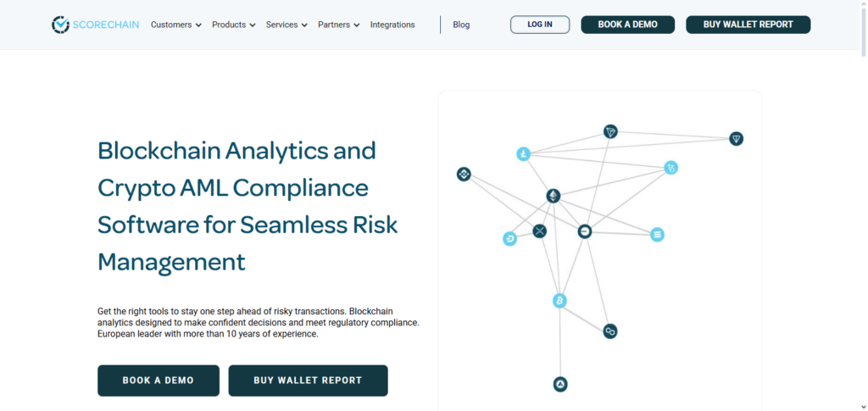Select the Bitcoin node in the graph
This screenshot has width=868, height=411.
pos(559,301)
